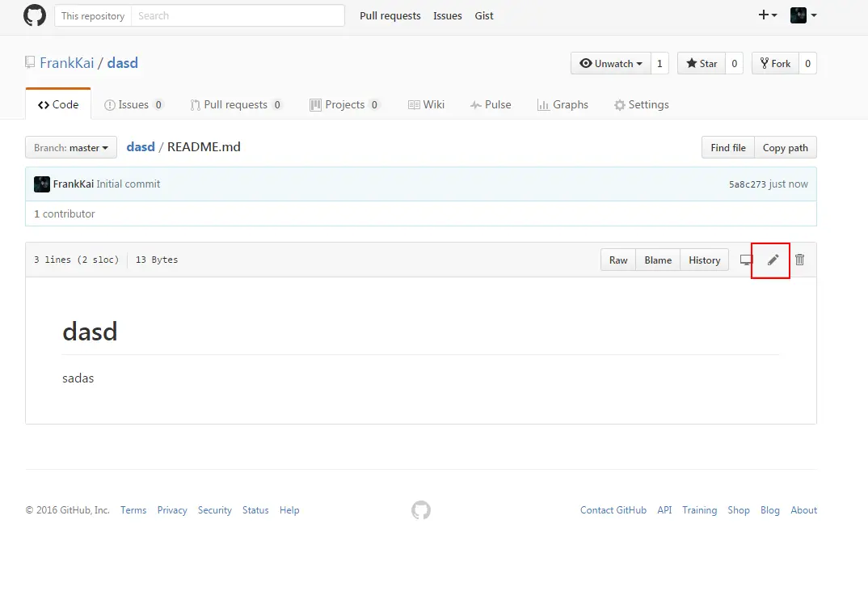Screen dimensions: 868x600
Task: Go to Issues in top navigation
Action: click(447, 15)
